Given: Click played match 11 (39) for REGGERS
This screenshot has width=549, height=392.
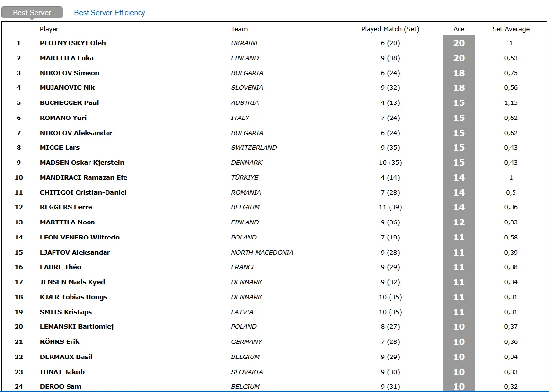Looking at the screenshot, I should click(390, 207).
